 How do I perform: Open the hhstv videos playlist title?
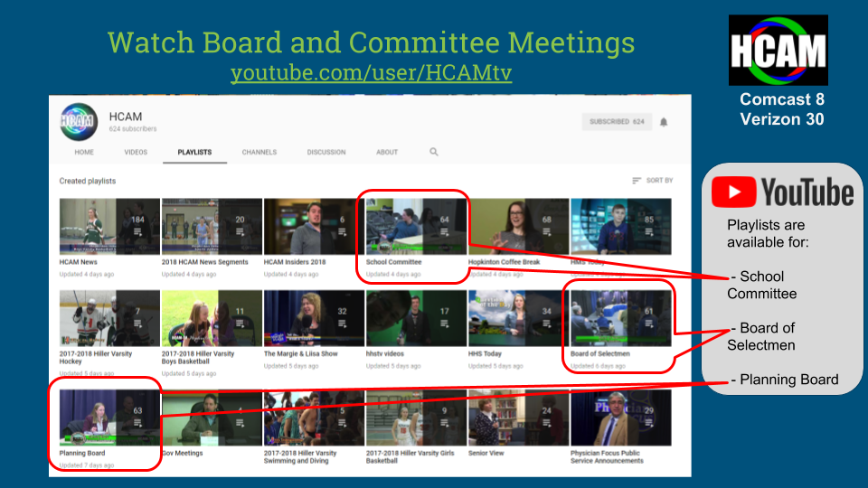click(385, 353)
